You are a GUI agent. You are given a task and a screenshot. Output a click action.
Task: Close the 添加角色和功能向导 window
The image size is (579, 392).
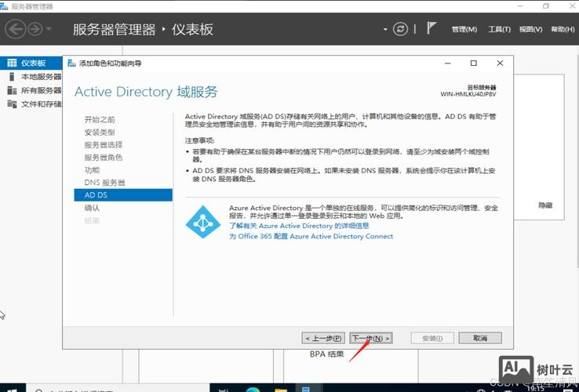[500, 64]
